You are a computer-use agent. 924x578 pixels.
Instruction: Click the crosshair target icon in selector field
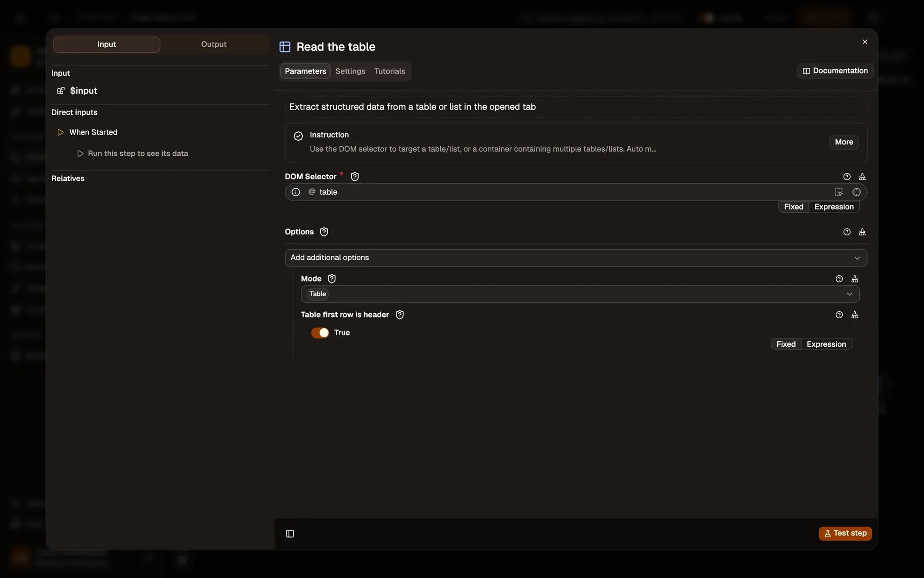coord(857,192)
